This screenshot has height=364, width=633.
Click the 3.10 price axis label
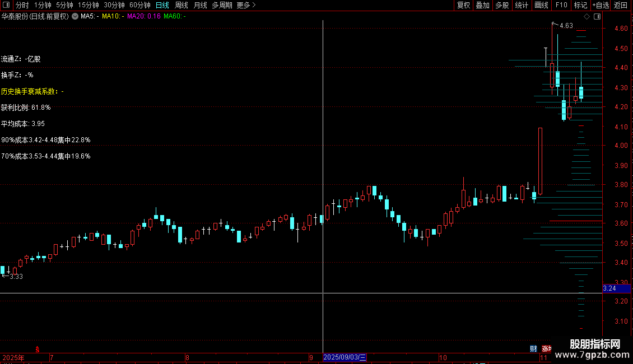coord(621,321)
